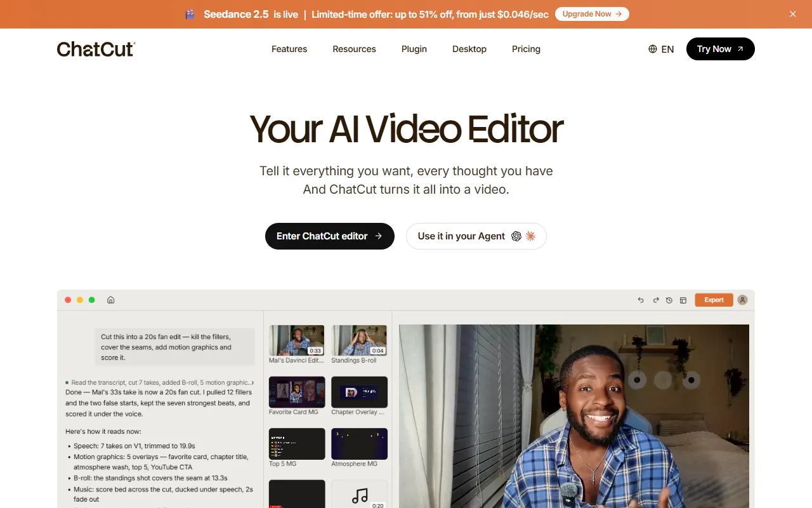Dismiss the Seedance promo banner

[x=792, y=14]
